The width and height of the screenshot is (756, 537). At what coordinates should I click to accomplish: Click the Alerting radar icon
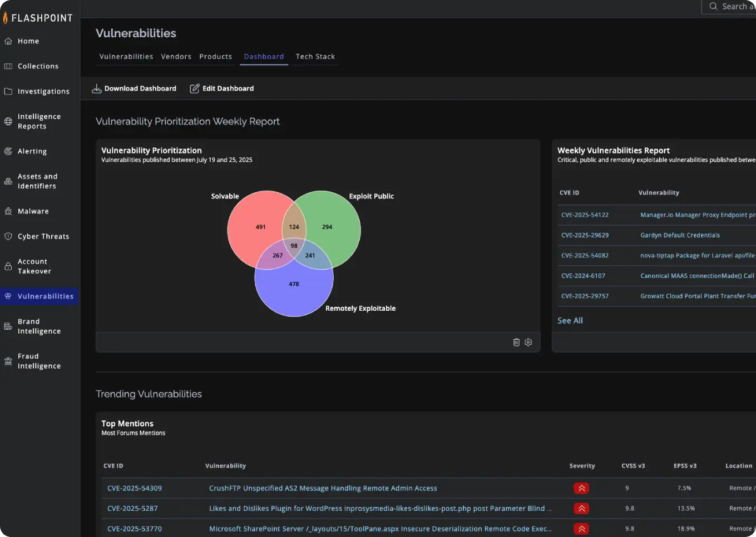pos(8,151)
